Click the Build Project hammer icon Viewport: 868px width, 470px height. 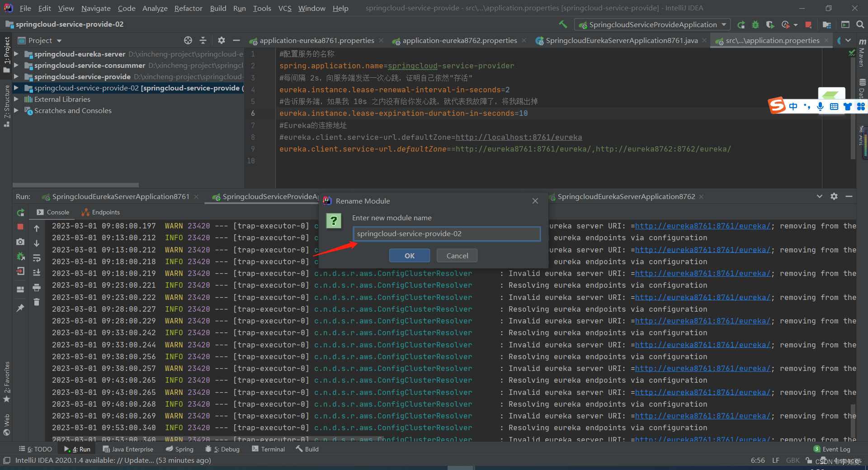tap(563, 24)
